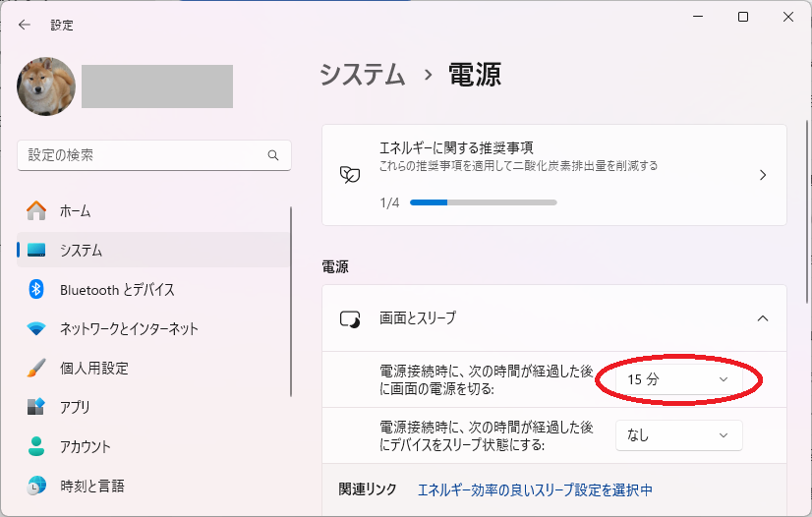Minimize the 設定 window
This screenshot has height=517, width=812.
698,17
